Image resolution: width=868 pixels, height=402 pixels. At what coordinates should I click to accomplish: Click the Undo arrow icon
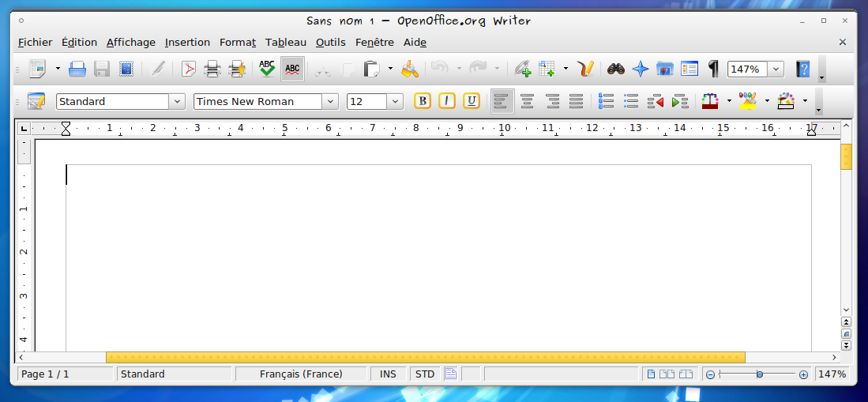click(x=440, y=70)
